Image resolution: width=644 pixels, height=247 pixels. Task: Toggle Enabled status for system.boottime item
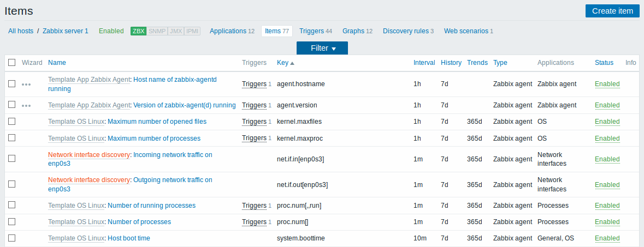coord(607,238)
